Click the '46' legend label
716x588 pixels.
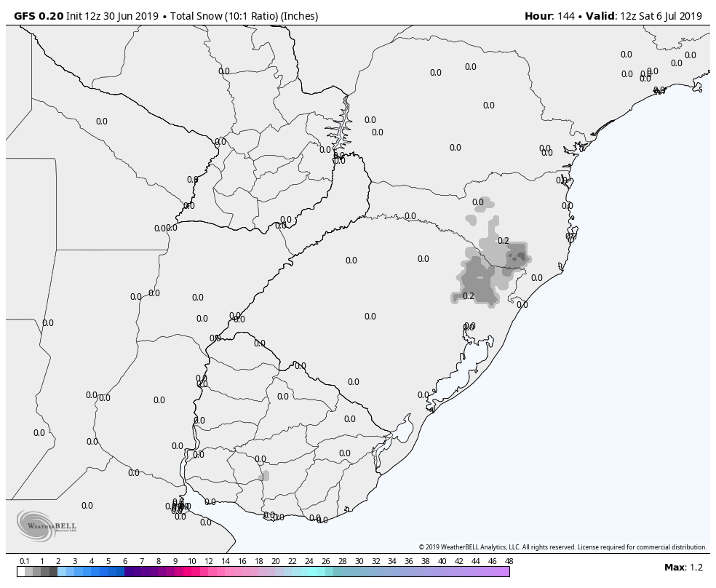coord(492,561)
